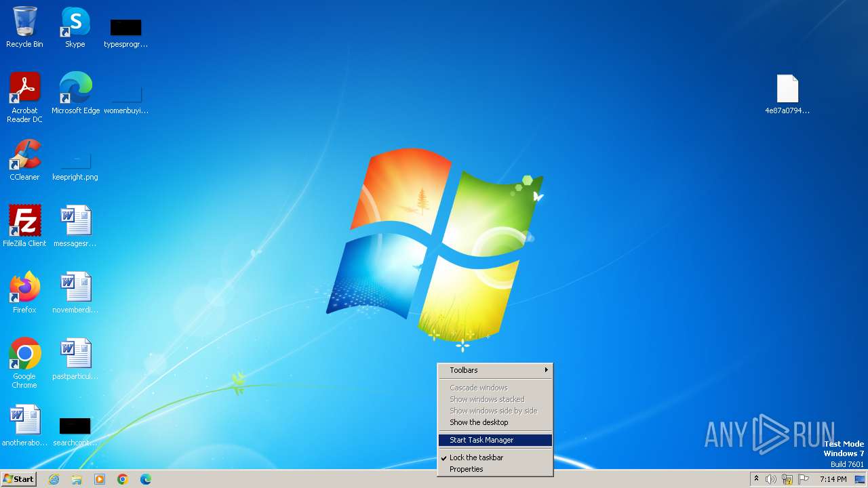The width and height of the screenshot is (868, 488).
Task: Select the typesprogr... desktop file
Action: tap(125, 33)
